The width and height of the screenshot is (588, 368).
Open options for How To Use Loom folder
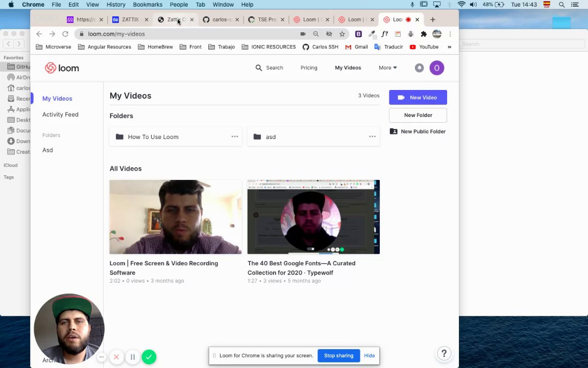coord(235,136)
